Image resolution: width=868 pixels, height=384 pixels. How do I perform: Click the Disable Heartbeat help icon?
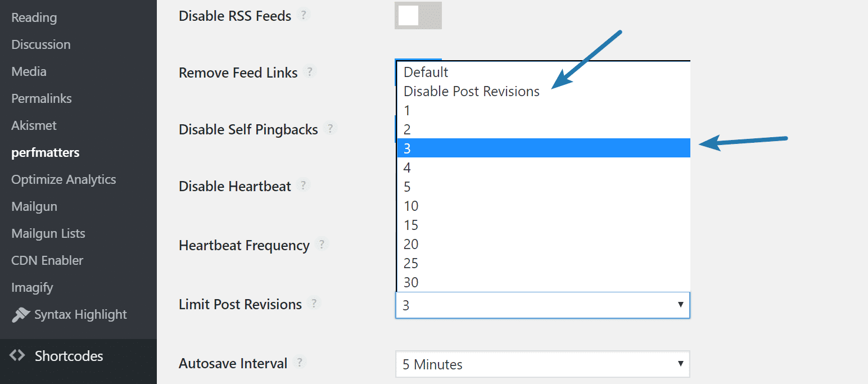click(304, 184)
